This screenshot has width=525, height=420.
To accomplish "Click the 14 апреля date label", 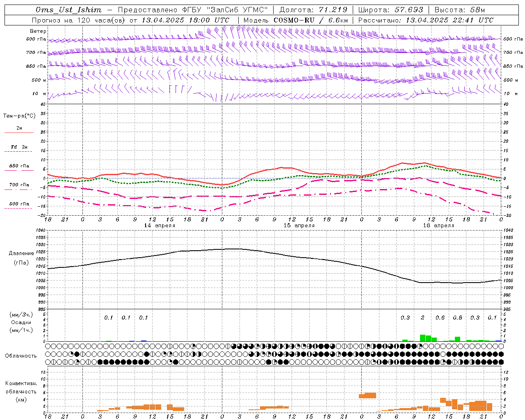I will click(x=160, y=226).
